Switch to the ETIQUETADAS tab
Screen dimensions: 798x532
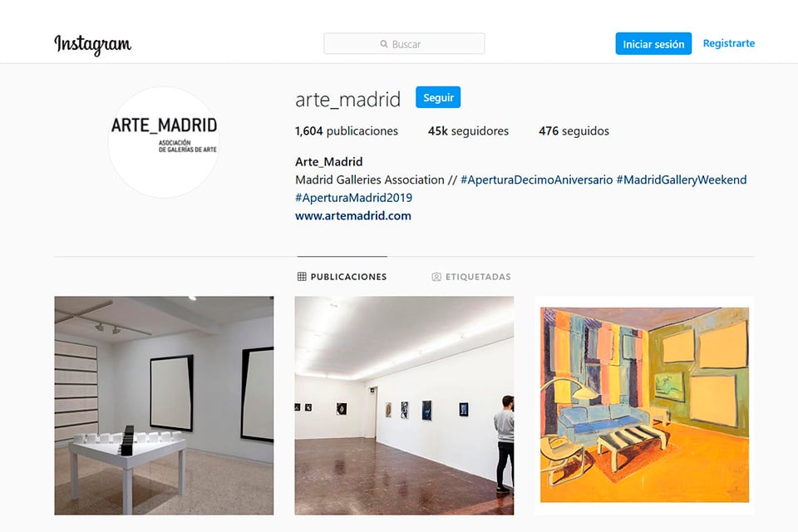point(471,277)
